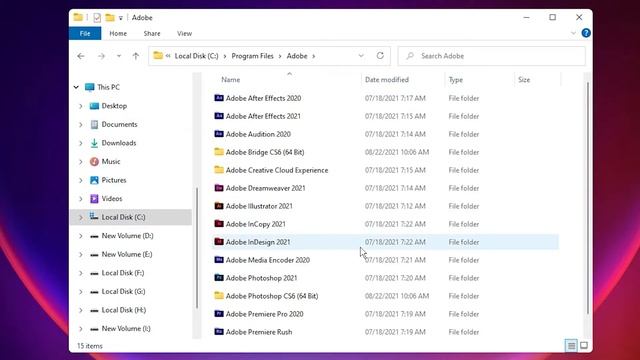Select the Adobe Photoshop 2021 folder icon

click(x=219, y=278)
